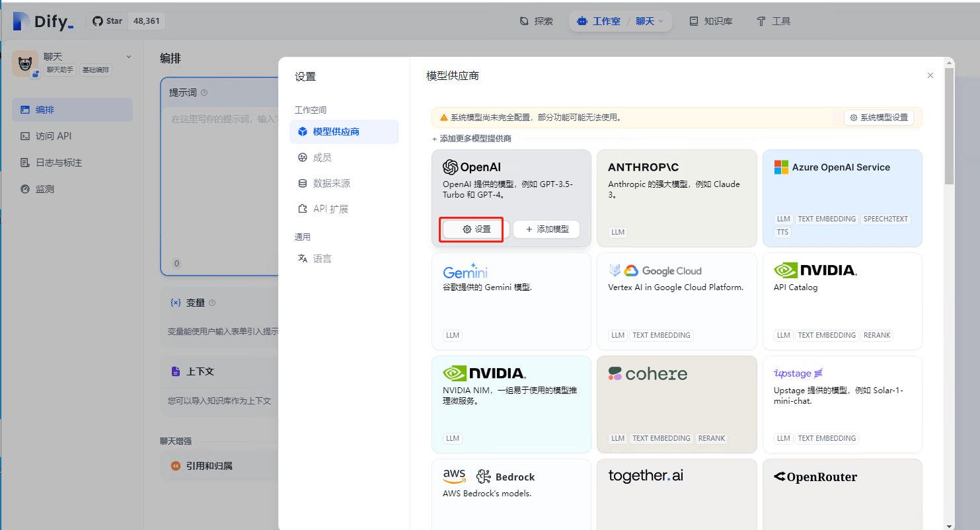Open 系统模型设置

(879, 117)
